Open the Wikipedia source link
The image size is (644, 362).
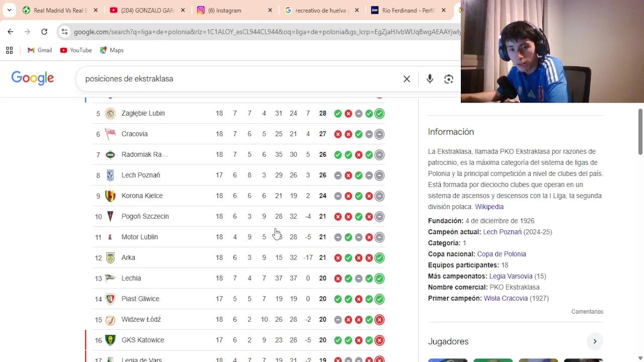[489, 207]
